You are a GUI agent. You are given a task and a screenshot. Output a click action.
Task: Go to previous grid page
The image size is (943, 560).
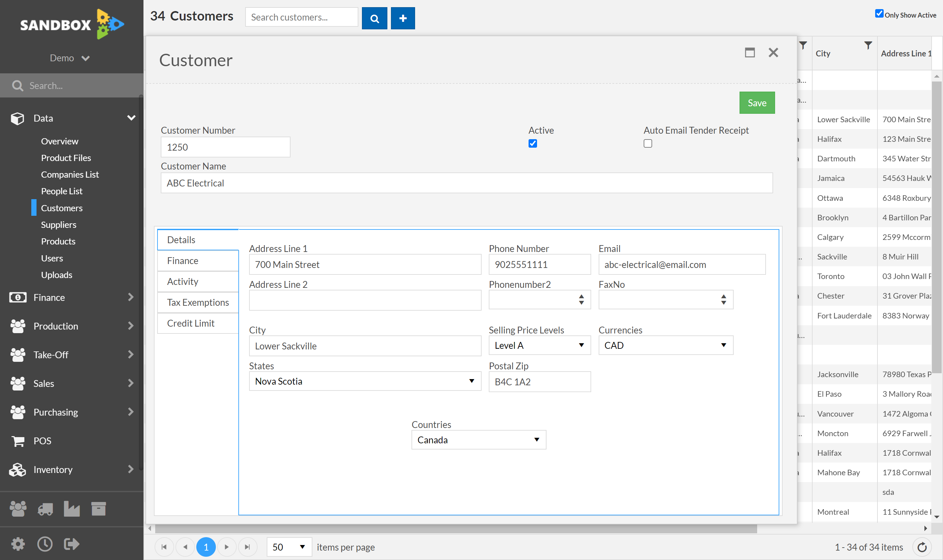tap(185, 547)
